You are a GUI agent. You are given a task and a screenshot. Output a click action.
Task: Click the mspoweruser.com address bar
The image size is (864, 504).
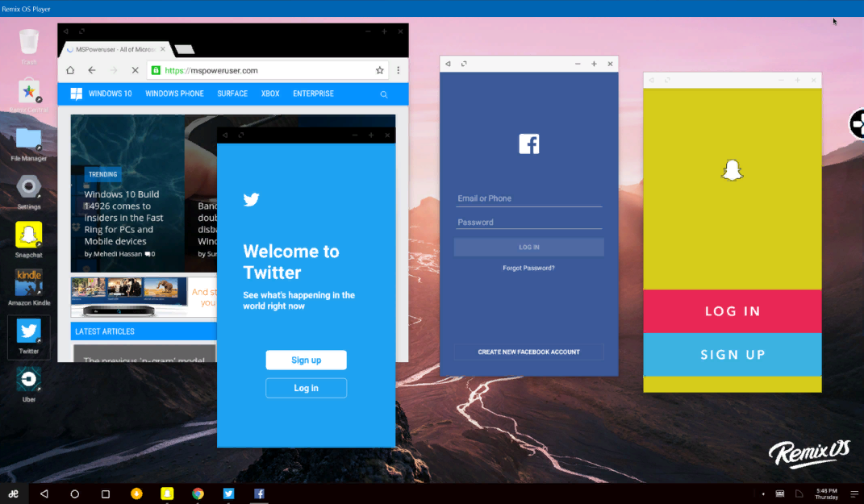pos(267,70)
